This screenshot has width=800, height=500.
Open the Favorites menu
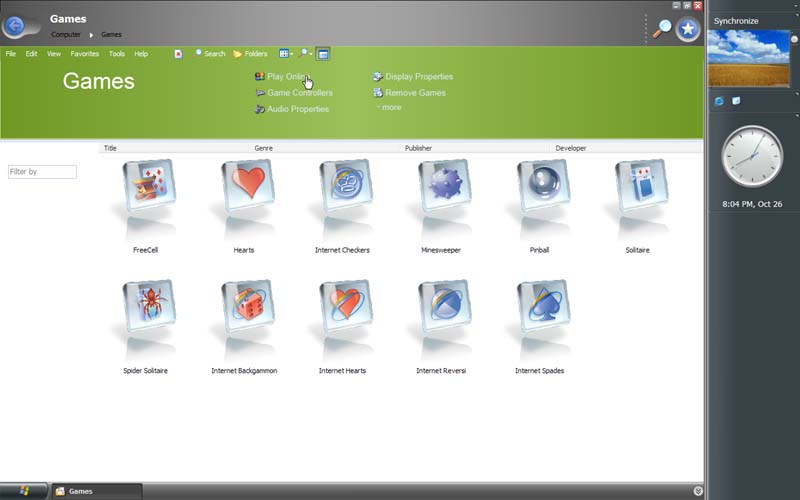click(x=84, y=54)
